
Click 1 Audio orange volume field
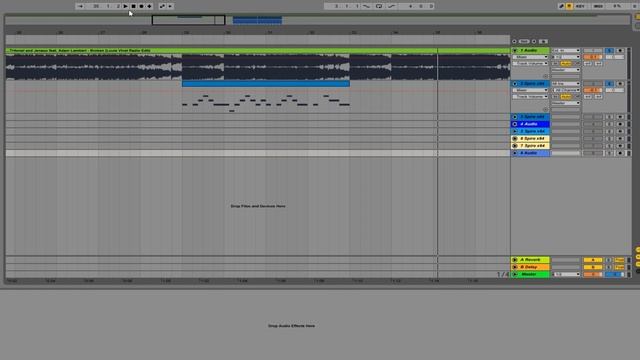click(x=593, y=57)
